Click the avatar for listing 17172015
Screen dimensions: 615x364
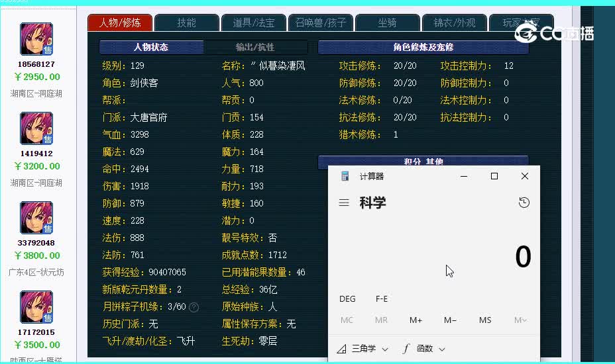pyautogui.click(x=36, y=307)
